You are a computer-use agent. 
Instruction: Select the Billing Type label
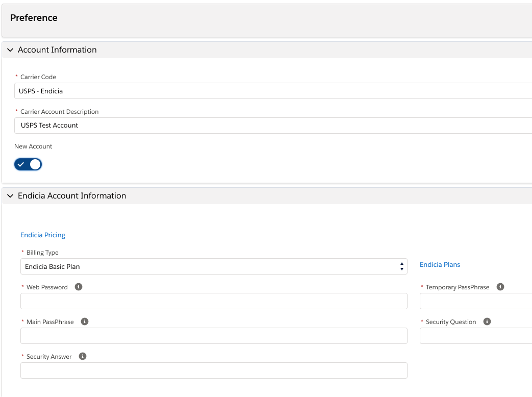[x=42, y=253]
